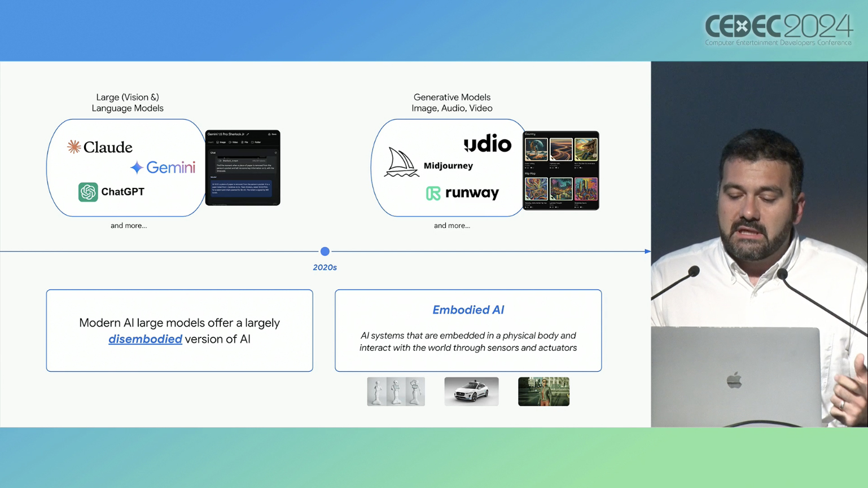
Task: Click the Embodied AI heading
Action: (x=468, y=310)
